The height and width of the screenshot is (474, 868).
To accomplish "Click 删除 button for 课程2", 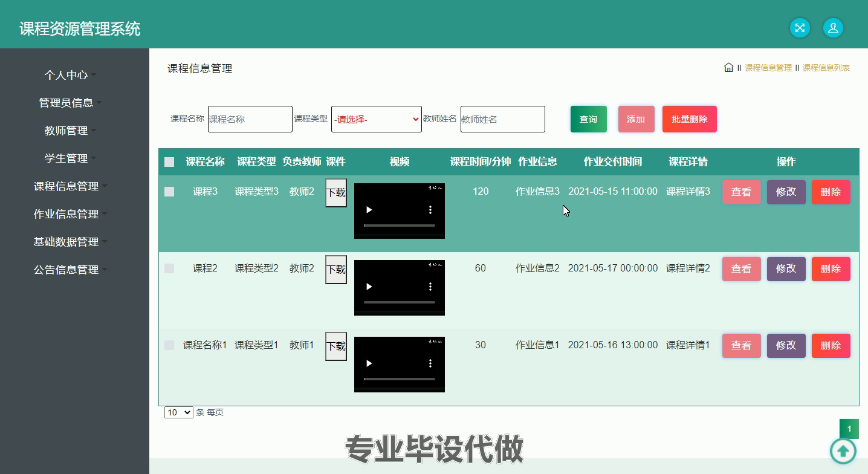I will [x=831, y=269].
